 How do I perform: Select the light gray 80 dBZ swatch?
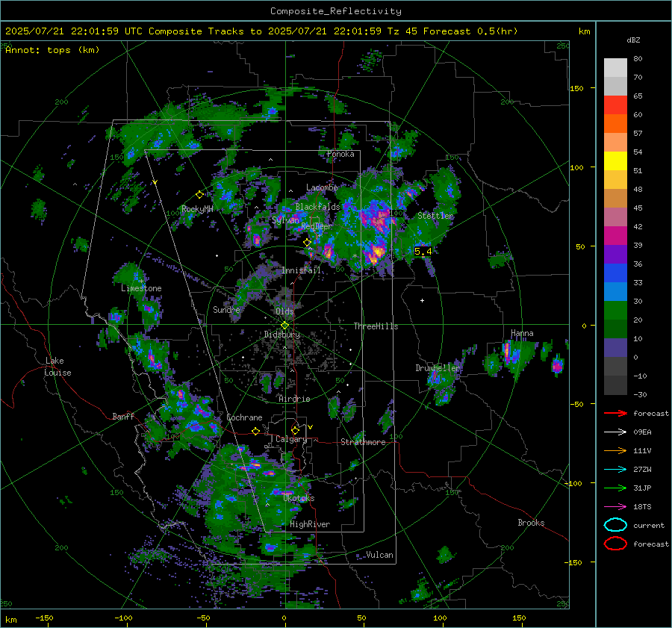[615, 67]
